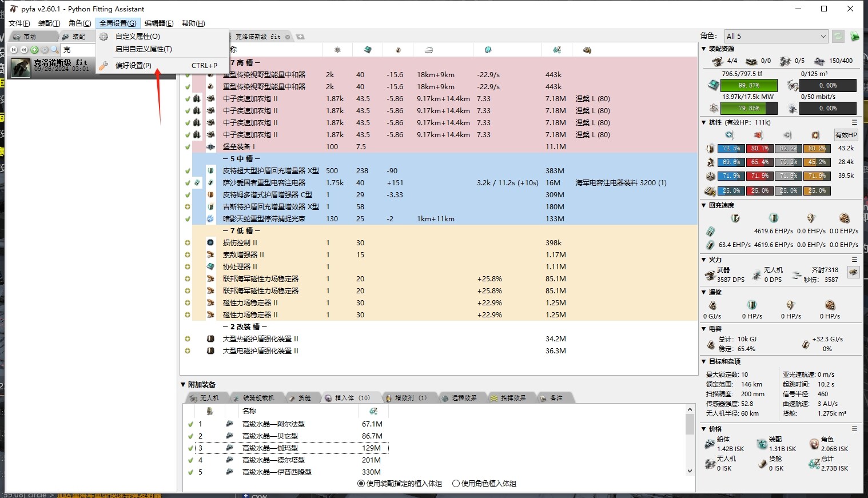The image size is (868, 498).
Task: Click the rewind navigation icon in ship browser
Action: point(24,50)
